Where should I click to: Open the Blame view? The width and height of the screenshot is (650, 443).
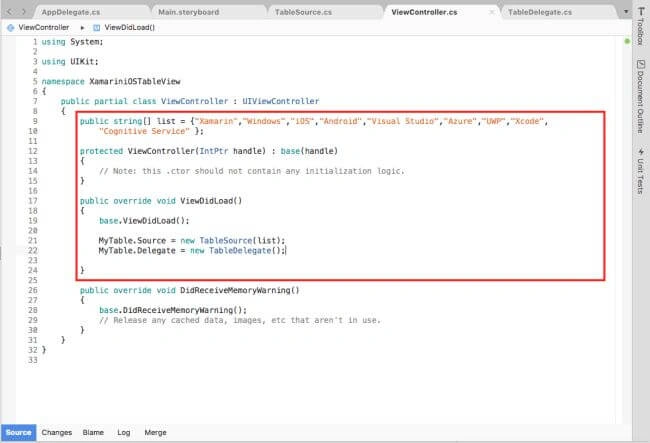tap(93, 433)
